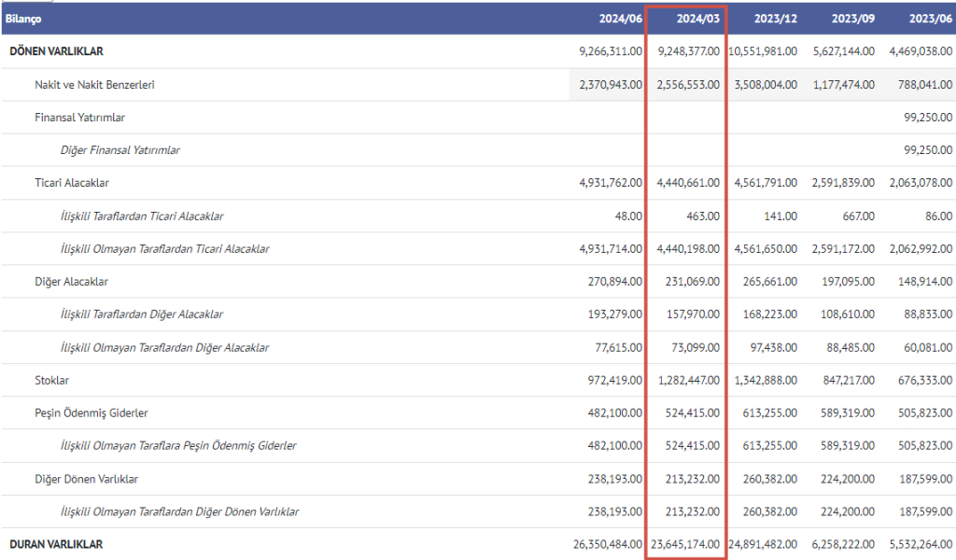Image resolution: width=956 pixels, height=560 pixels.
Task: Expand the DURAN VARLIKLAR section row
Action: (56, 544)
